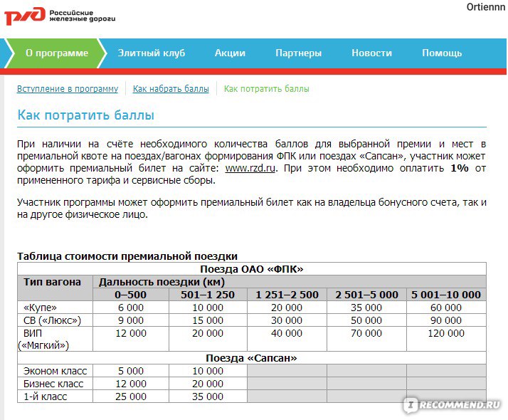Open the Акции menu item
Viewport: 508px width, 420px height.
230,53
